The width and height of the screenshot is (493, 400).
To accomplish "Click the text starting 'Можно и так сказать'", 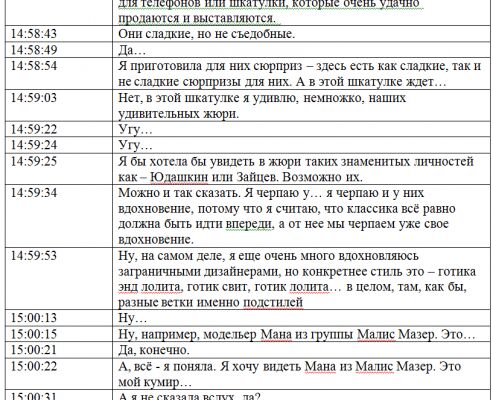I will tap(287, 216).
